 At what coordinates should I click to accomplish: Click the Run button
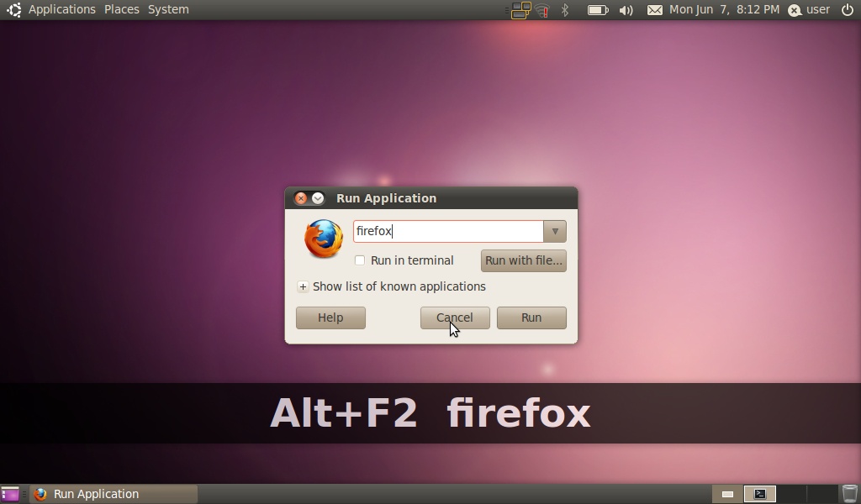pos(531,318)
